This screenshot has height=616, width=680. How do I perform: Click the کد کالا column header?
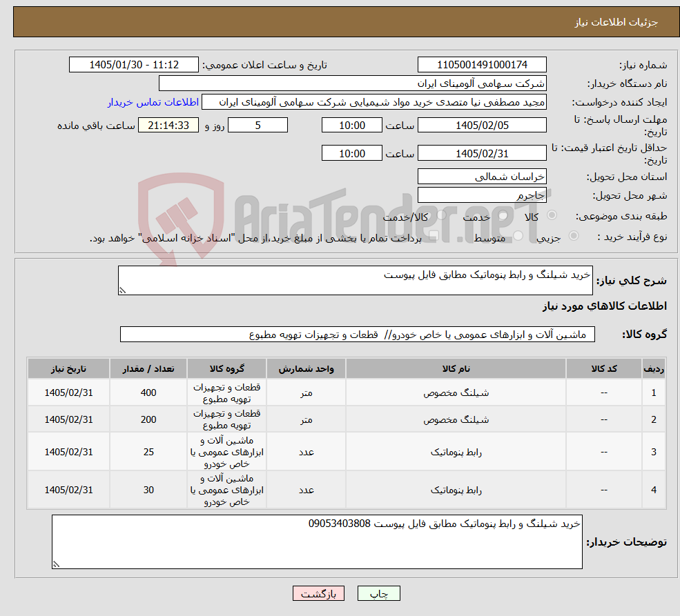603,368
